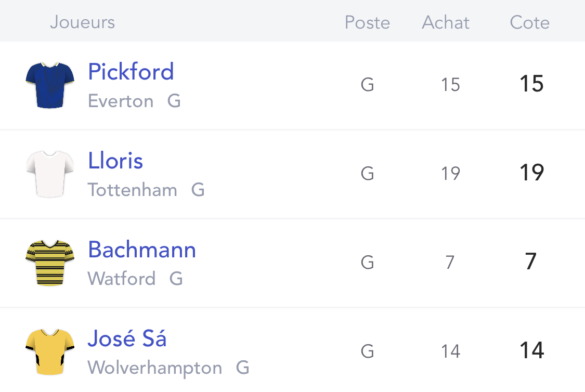Click Pickford's blue Everton jersey icon

pyautogui.click(x=50, y=85)
